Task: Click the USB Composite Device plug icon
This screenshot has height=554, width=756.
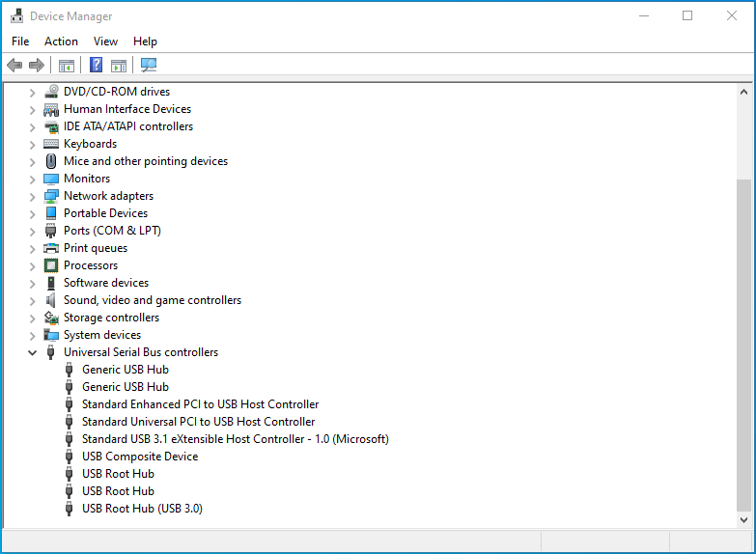Action: pyautogui.click(x=70, y=457)
